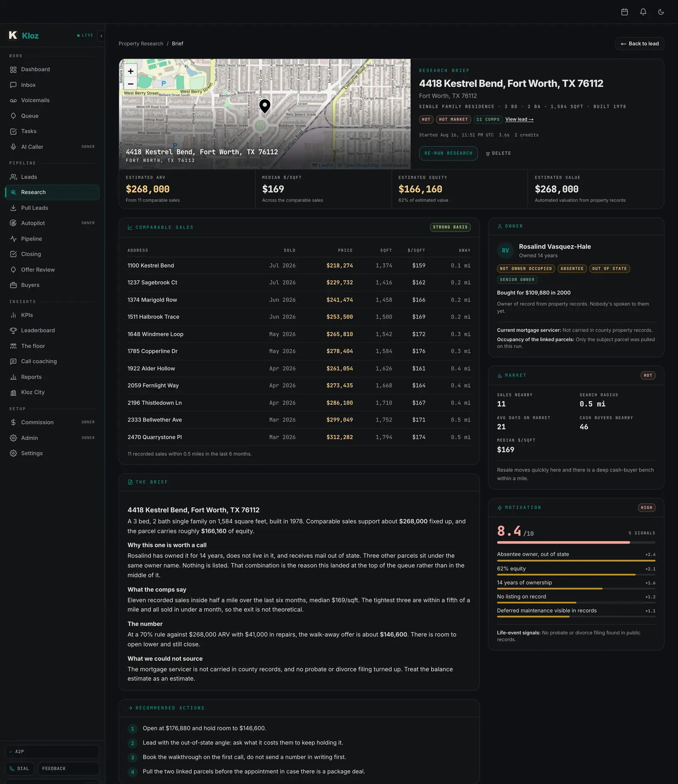Open AI Caller in sidebar

pos(52,147)
